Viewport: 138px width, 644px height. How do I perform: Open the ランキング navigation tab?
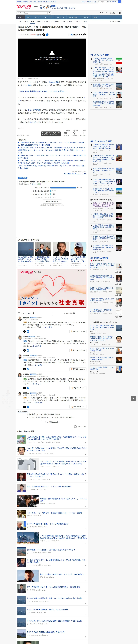pos(86,17)
